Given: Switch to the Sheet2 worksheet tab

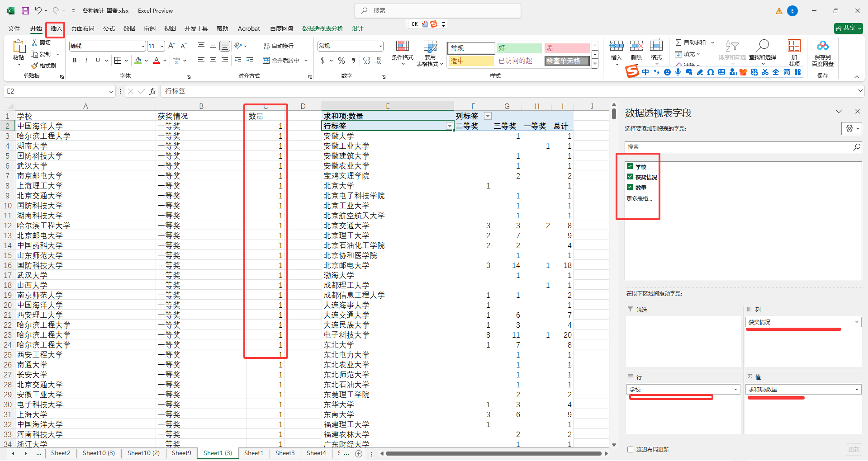Looking at the screenshot, I should point(60,453).
